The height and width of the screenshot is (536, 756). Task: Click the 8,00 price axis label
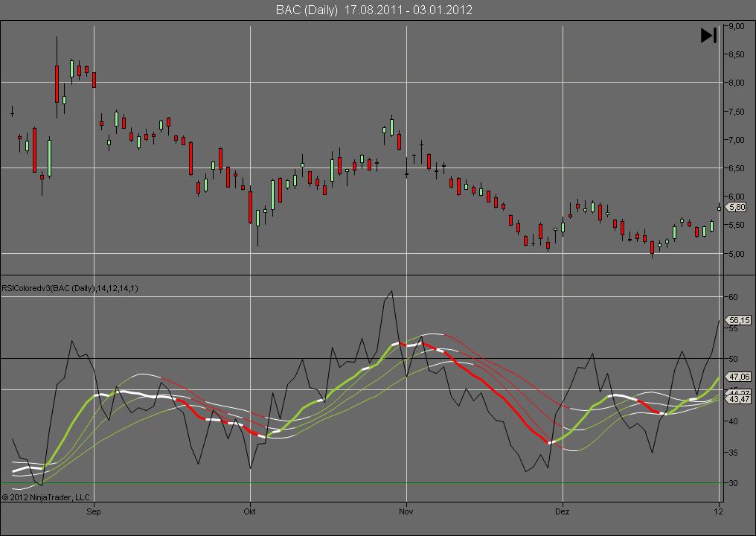pyautogui.click(x=737, y=83)
